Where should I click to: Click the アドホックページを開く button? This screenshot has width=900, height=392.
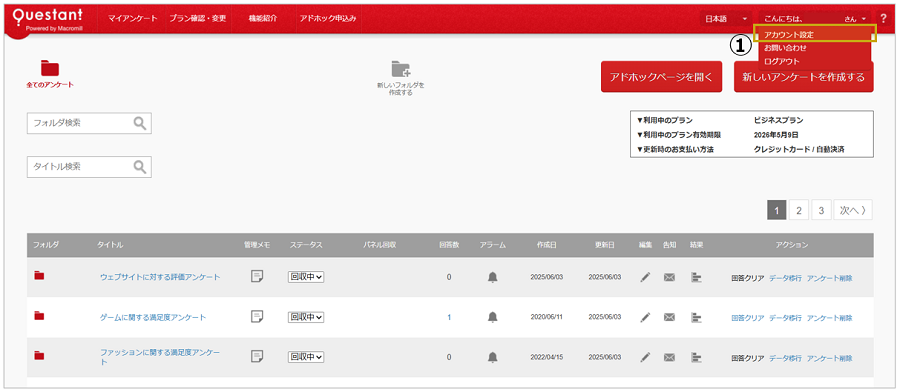pos(661,77)
